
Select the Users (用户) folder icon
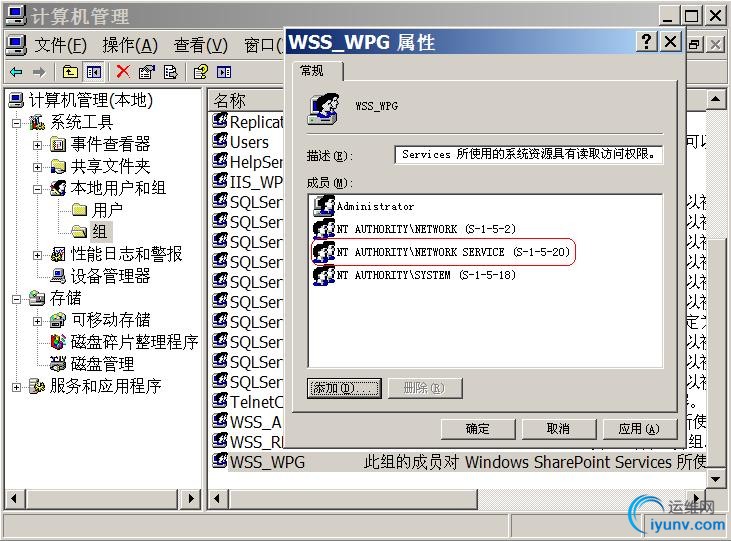click(80, 210)
